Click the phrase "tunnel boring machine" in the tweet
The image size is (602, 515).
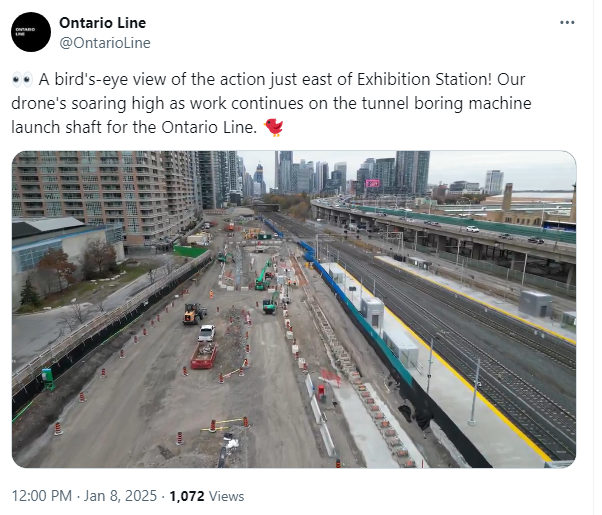pos(438,104)
